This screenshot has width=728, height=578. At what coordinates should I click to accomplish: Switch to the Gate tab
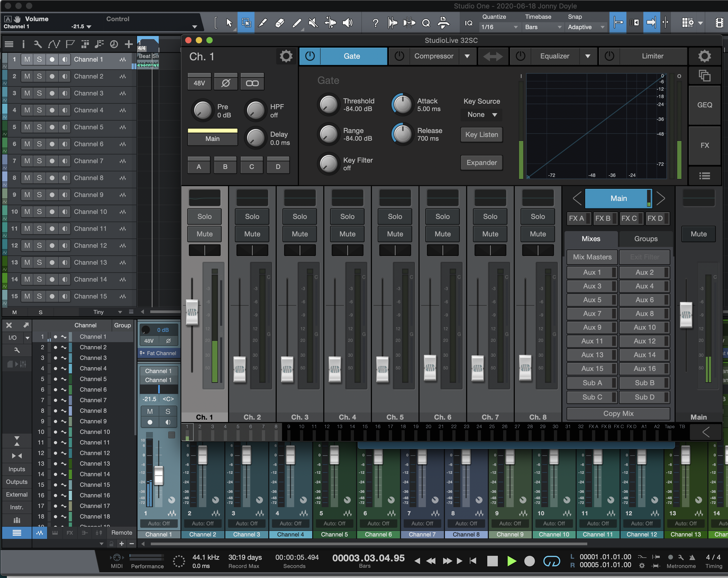(352, 56)
